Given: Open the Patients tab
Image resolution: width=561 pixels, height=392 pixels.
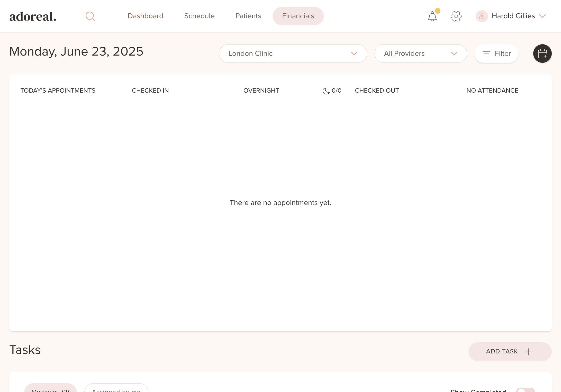Looking at the screenshot, I should click(248, 16).
